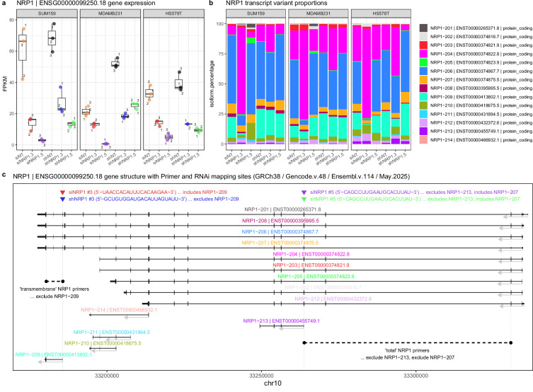Click the NRP1-210 transcript label in gene structure
Viewport: 533px width, 392px height.
[103, 343]
